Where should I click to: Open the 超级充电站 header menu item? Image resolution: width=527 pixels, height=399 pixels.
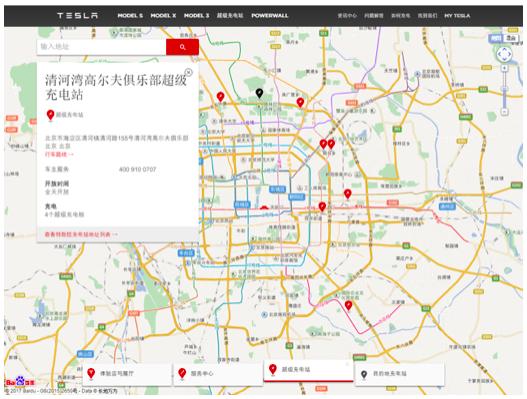230,15
